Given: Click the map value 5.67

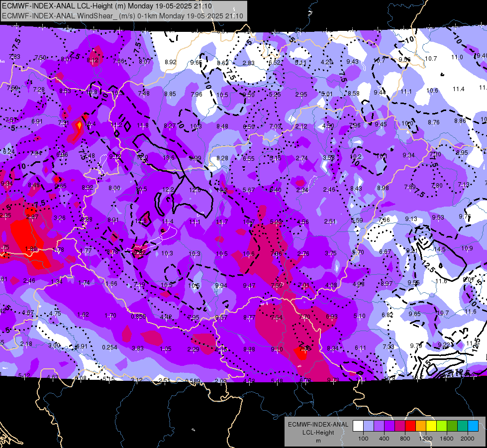Looking at the screenshot, I should pos(249,190).
